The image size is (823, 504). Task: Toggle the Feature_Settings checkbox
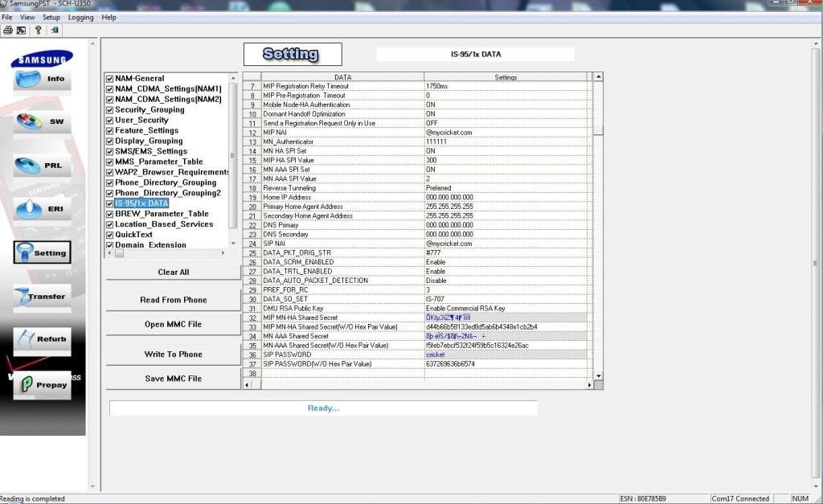tap(109, 131)
